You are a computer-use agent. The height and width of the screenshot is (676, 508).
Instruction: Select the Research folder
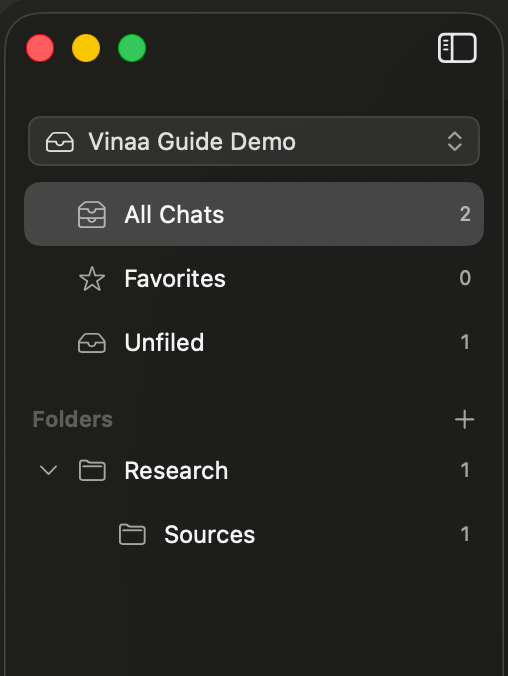click(254, 470)
